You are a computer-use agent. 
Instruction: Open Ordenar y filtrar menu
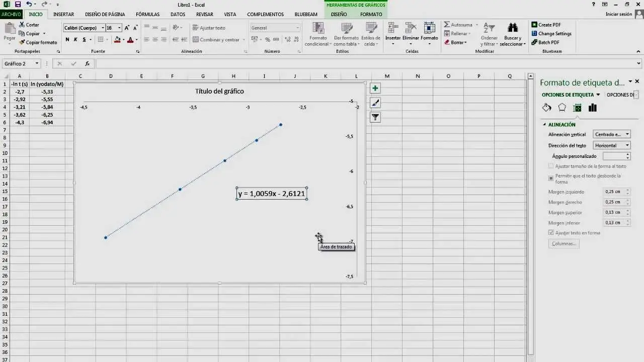coord(489,34)
